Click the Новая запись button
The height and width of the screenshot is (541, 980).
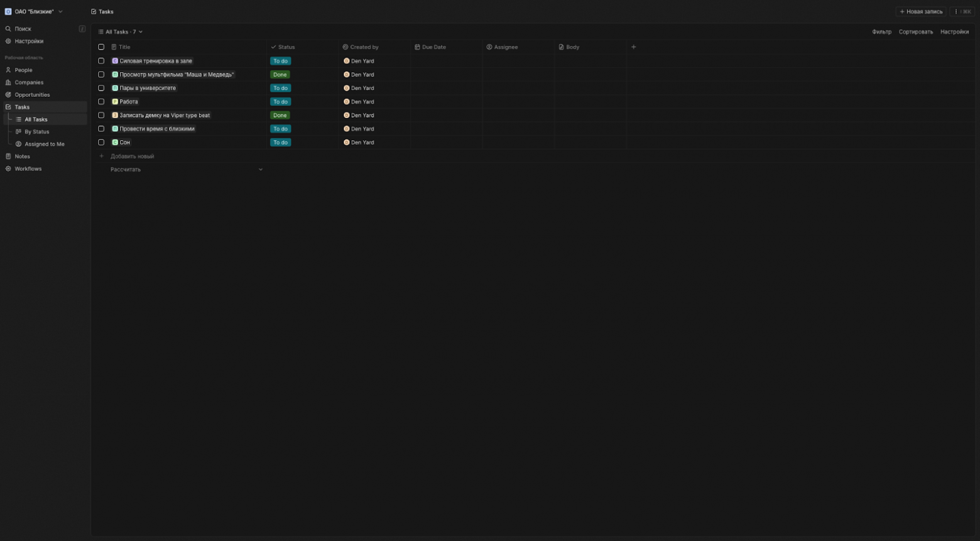pos(920,12)
